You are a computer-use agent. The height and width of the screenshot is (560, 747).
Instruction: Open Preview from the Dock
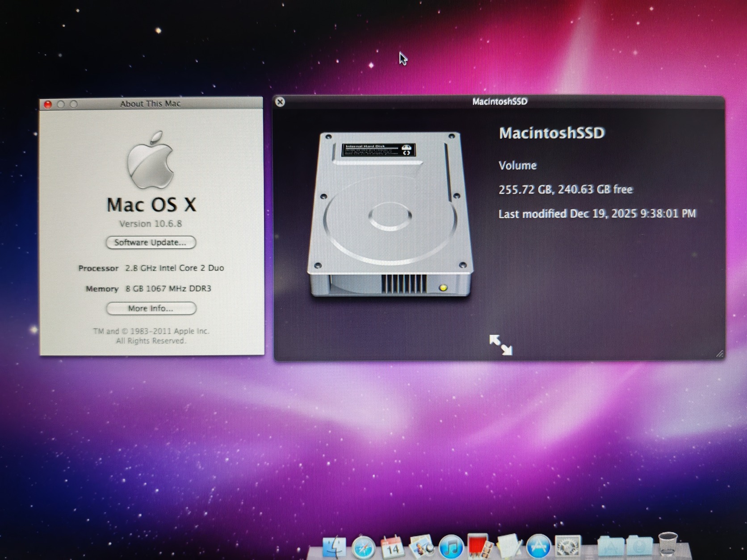(x=421, y=547)
